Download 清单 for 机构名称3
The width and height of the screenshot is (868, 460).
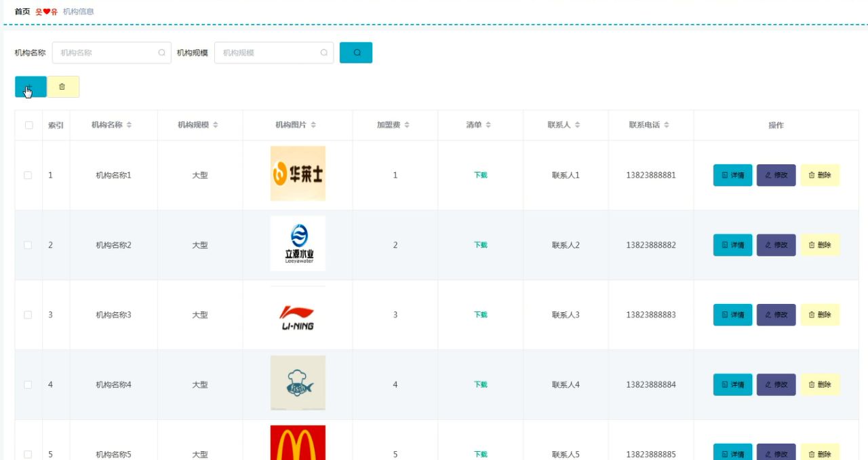(481, 315)
